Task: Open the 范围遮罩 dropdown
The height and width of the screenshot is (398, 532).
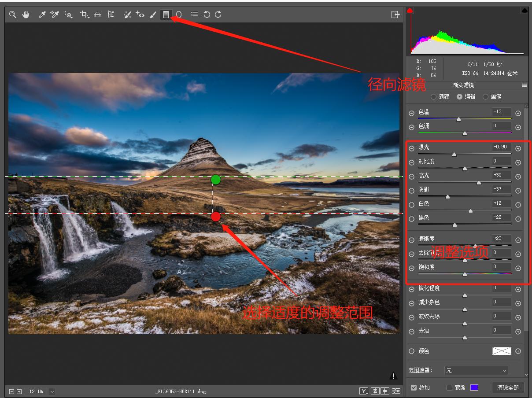Action: click(476, 371)
